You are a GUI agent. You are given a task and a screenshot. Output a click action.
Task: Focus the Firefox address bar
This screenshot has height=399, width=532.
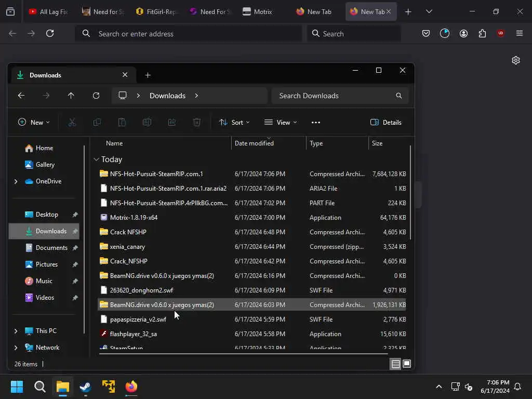(x=188, y=34)
